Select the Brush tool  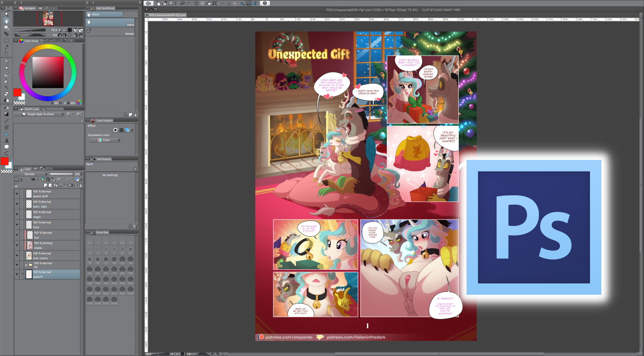coord(6,75)
